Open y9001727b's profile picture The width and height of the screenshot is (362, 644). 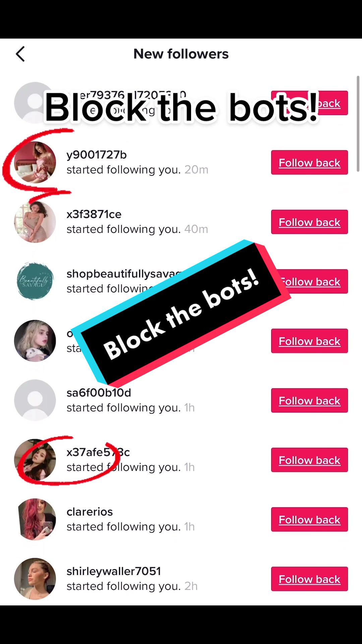(35, 162)
